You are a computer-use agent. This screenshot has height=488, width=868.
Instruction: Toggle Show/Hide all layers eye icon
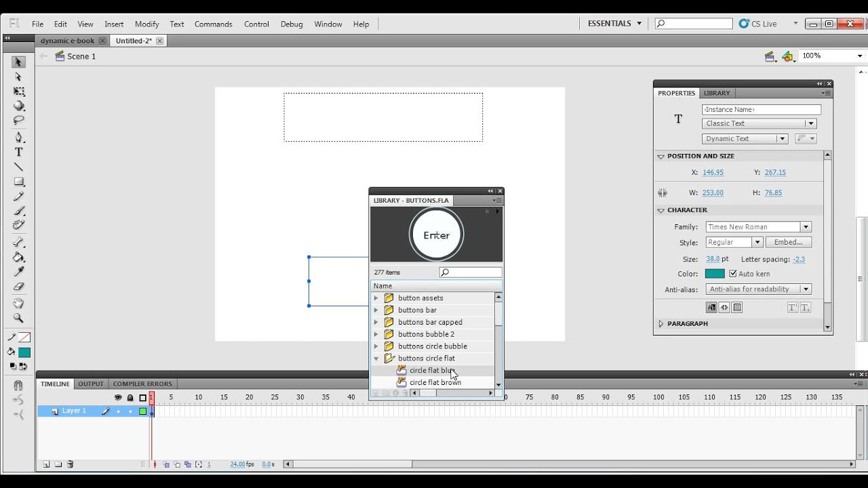(x=118, y=398)
